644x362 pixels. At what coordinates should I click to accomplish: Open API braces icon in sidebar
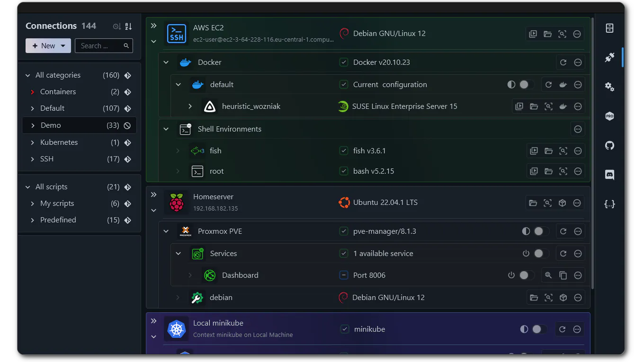[609, 204]
